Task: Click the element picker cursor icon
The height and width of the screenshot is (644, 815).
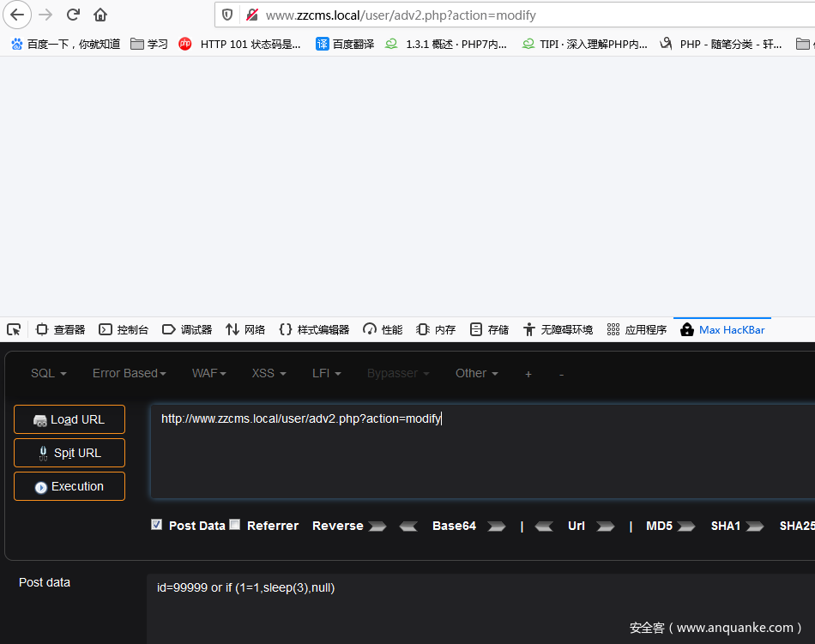Action: (x=14, y=329)
